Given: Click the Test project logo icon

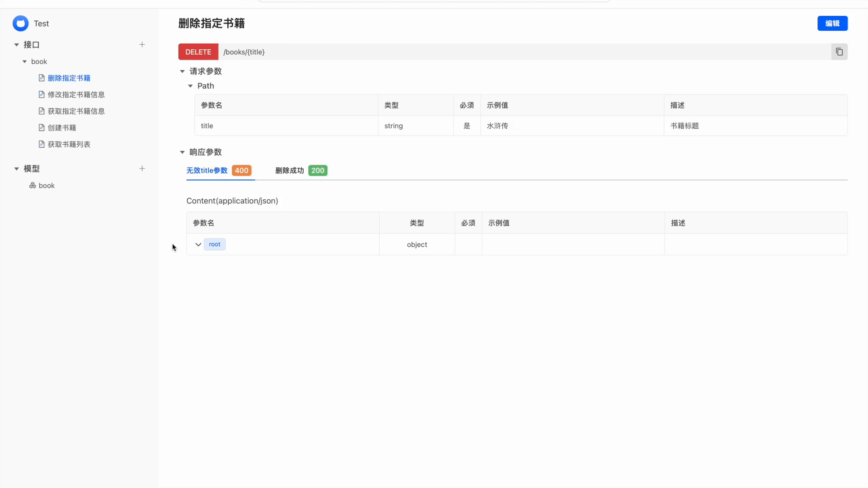Looking at the screenshot, I should coord(20,23).
